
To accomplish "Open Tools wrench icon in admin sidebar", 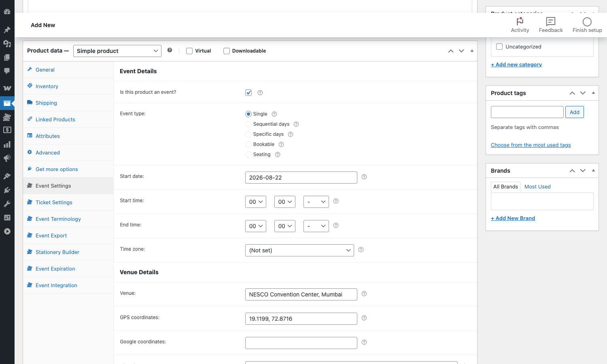I will 7,204.
